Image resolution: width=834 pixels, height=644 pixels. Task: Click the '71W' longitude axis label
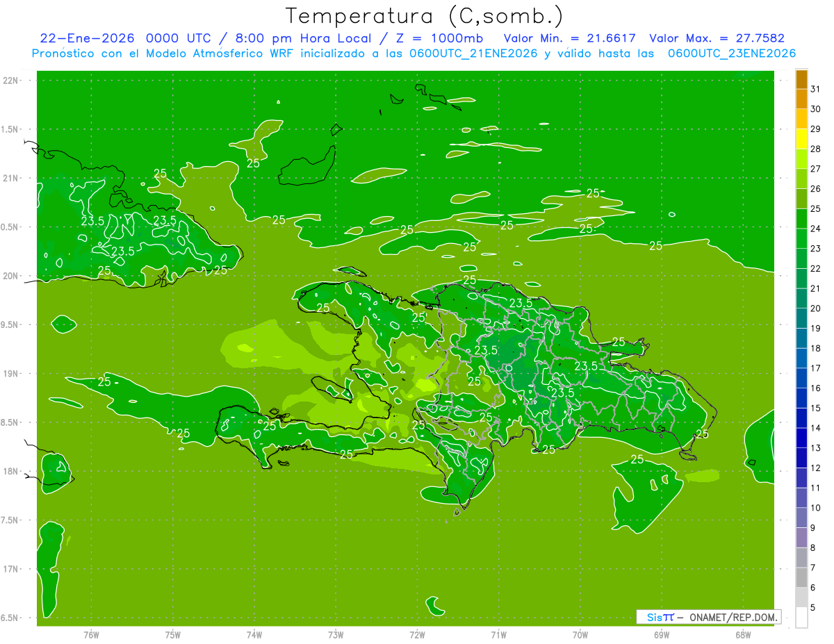pyautogui.click(x=499, y=634)
